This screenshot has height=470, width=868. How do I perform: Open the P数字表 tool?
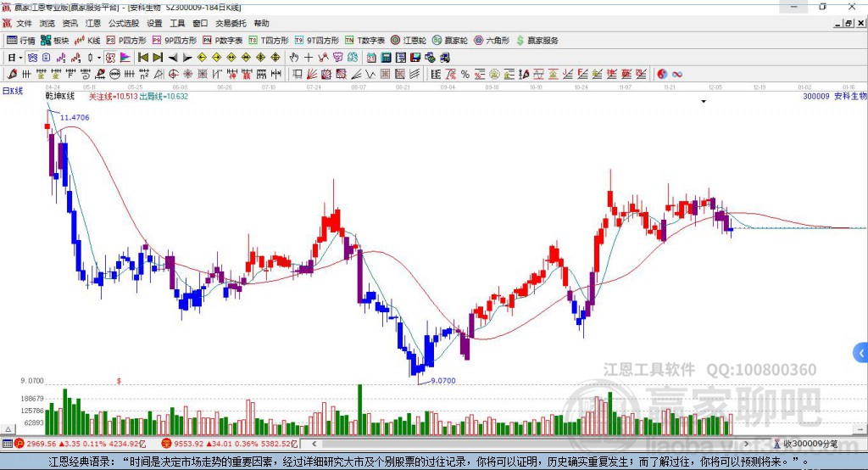(223, 41)
